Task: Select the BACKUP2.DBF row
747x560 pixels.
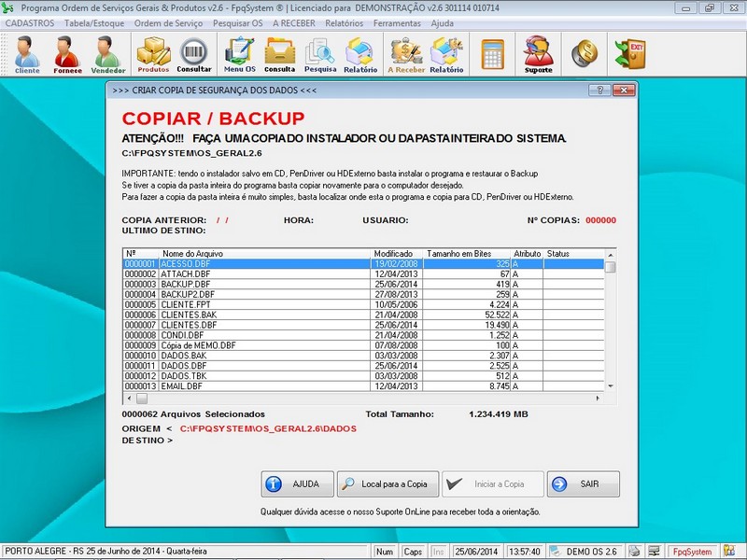Action: pos(363,295)
